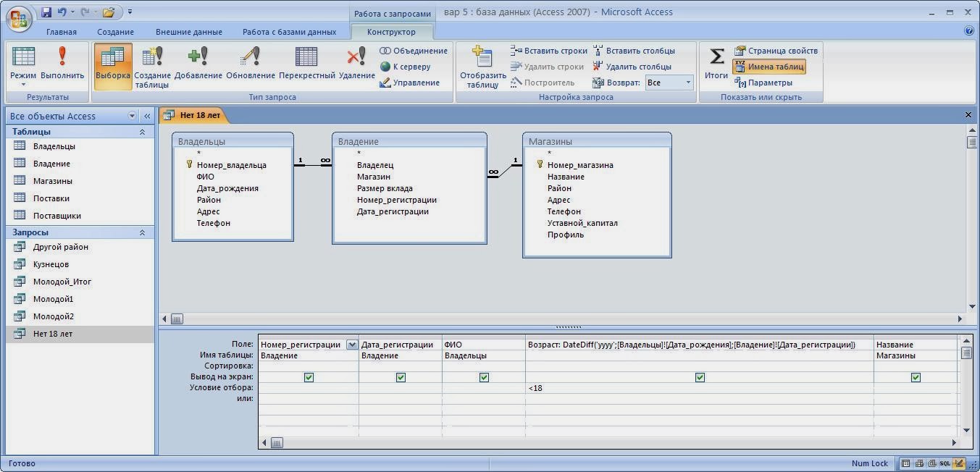
Task: Switch to Design view icon in status bar
Action: coord(959,463)
